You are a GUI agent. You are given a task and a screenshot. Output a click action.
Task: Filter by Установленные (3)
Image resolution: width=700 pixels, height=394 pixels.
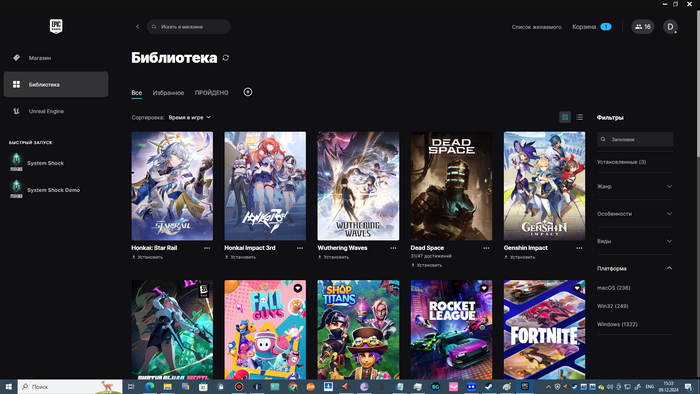[x=621, y=162]
